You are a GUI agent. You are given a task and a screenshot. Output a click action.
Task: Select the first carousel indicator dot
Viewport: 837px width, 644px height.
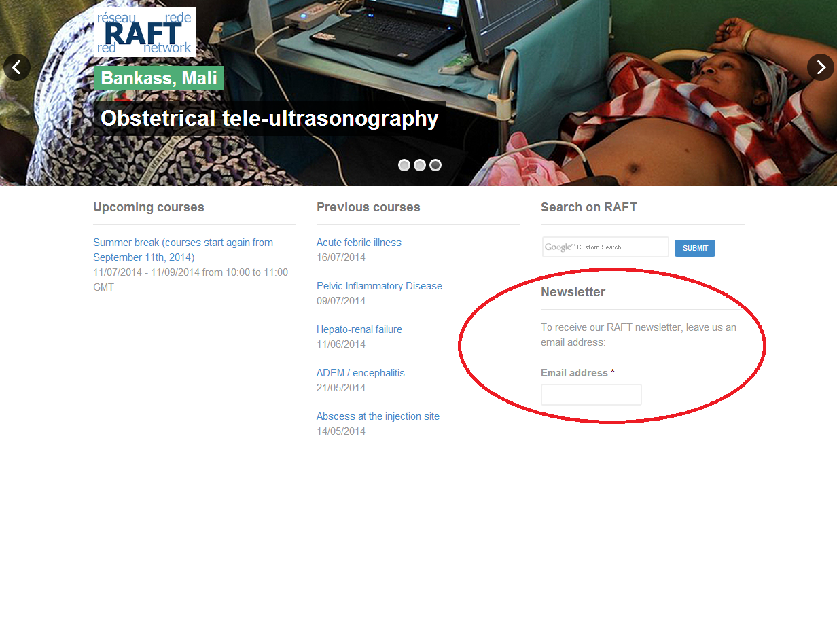(404, 165)
